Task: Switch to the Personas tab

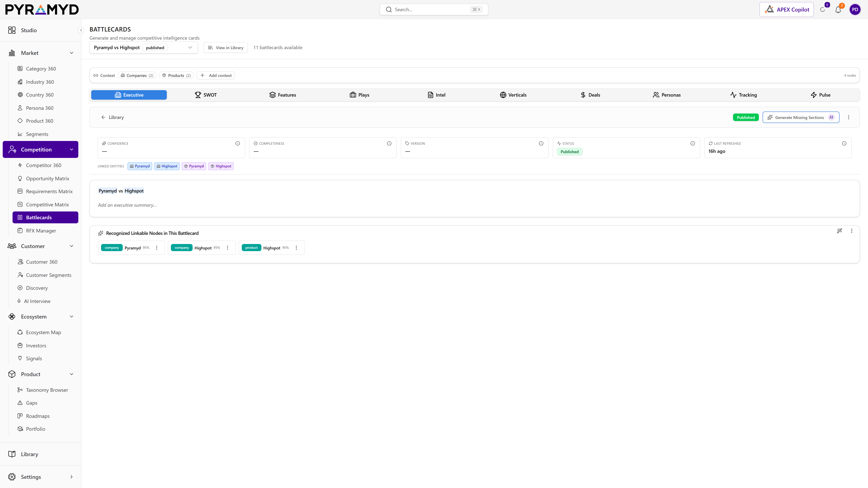Action: point(667,95)
